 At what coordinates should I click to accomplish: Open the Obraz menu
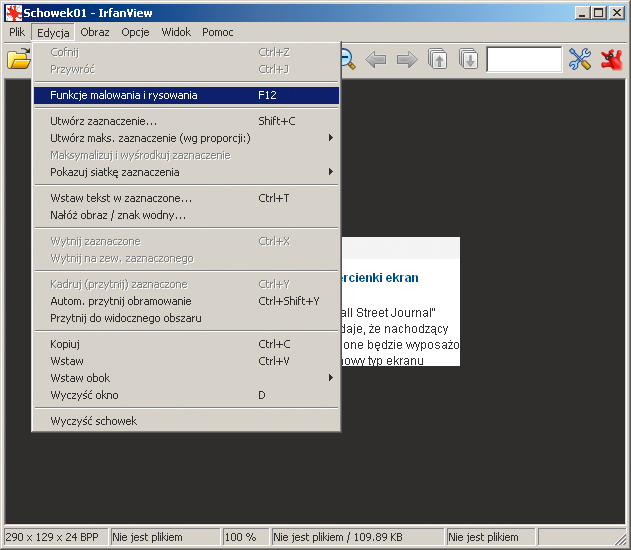tap(95, 32)
